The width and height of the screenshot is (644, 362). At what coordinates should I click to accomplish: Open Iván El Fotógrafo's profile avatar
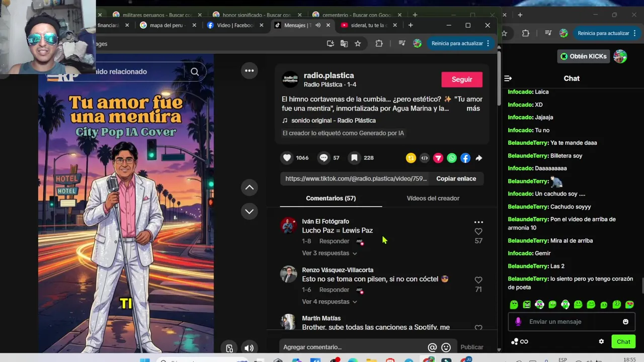288,226
